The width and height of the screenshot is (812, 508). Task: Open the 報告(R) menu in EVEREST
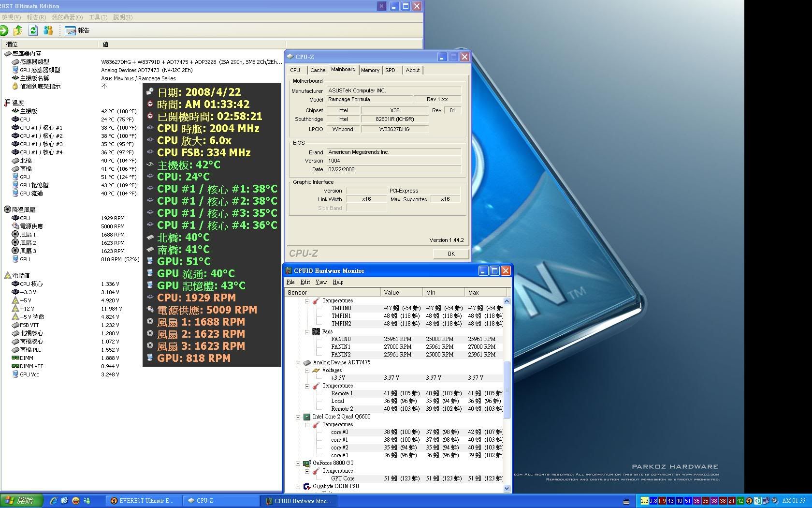coord(36,17)
